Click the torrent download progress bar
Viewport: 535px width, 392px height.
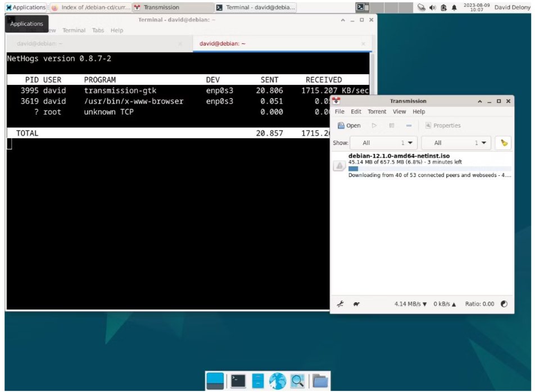pos(429,168)
